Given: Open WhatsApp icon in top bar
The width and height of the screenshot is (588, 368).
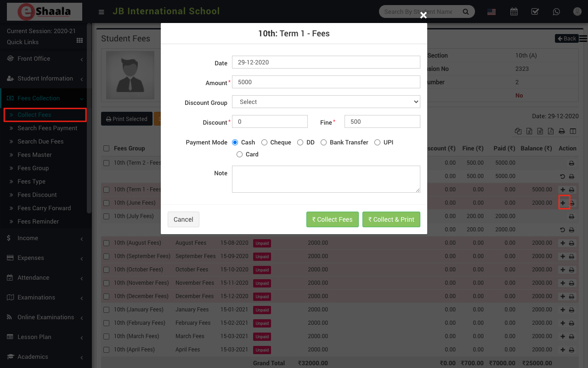Looking at the screenshot, I should coord(556,11).
